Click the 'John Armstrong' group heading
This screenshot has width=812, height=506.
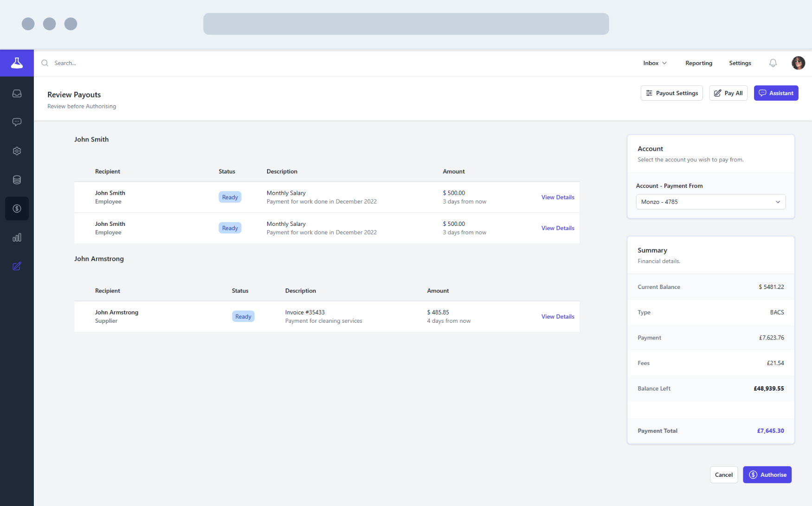99,259
